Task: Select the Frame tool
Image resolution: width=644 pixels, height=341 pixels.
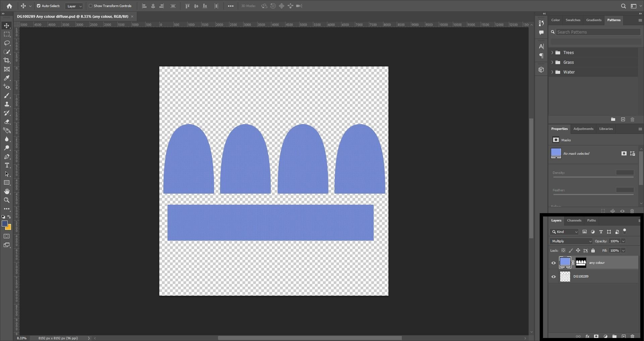Action: point(7,69)
